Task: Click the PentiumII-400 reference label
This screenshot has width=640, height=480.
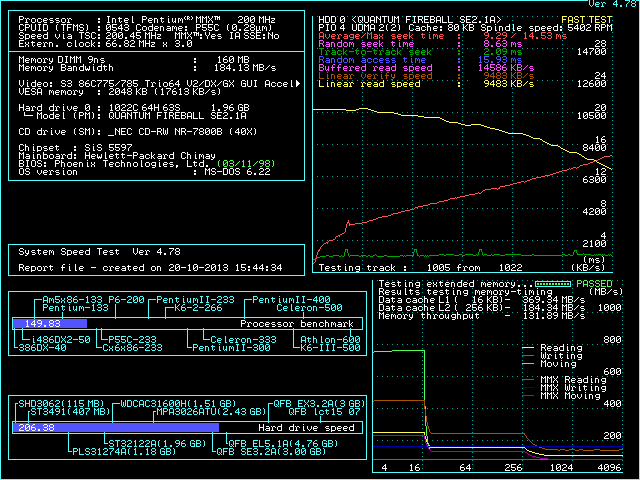Action: [x=291, y=300]
